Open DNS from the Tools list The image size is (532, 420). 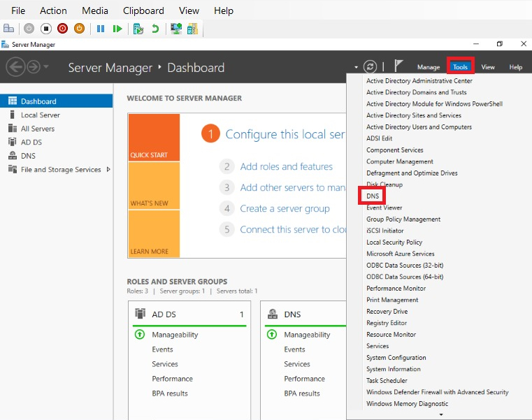[373, 196]
